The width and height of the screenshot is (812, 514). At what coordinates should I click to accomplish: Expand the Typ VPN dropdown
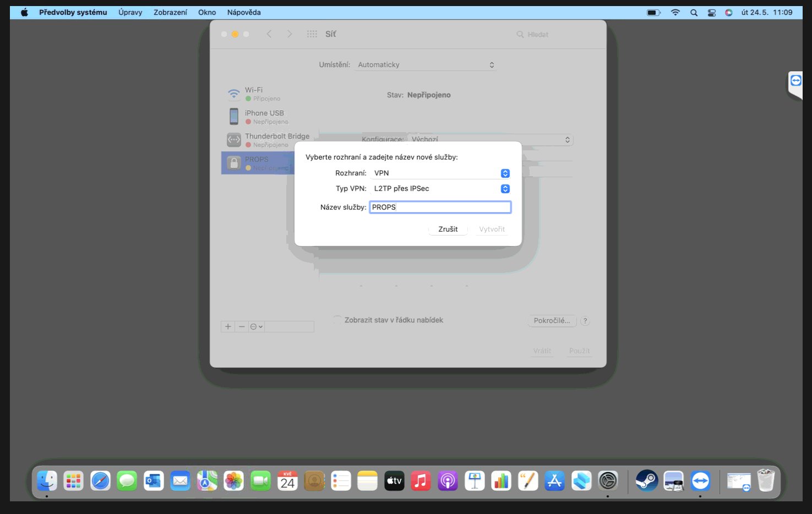(x=440, y=189)
